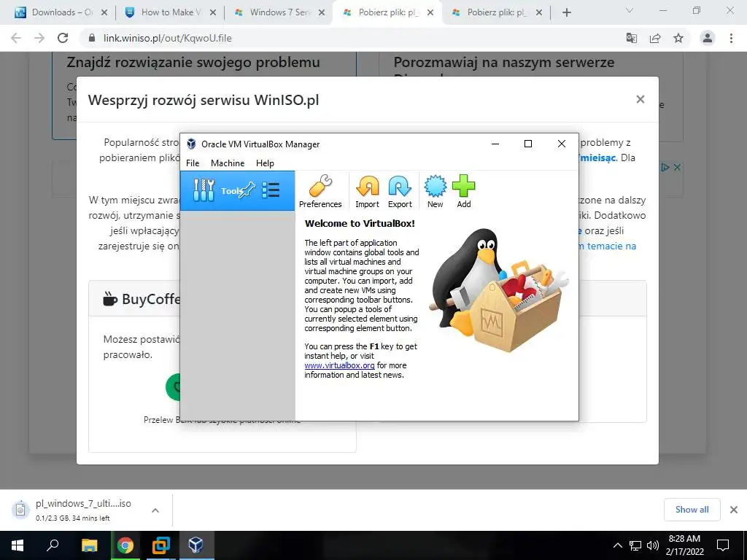Go forward in Chrome
This screenshot has width=747, height=560.
[39, 38]
